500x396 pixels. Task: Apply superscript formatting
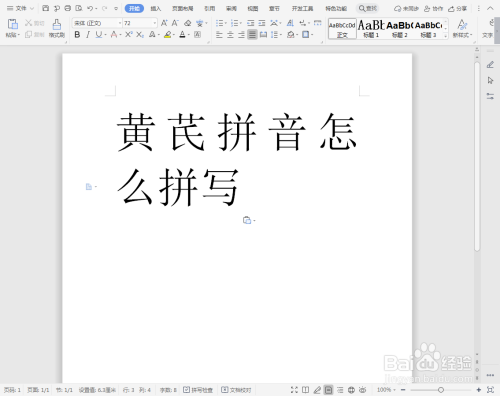[x=129, y=34]
